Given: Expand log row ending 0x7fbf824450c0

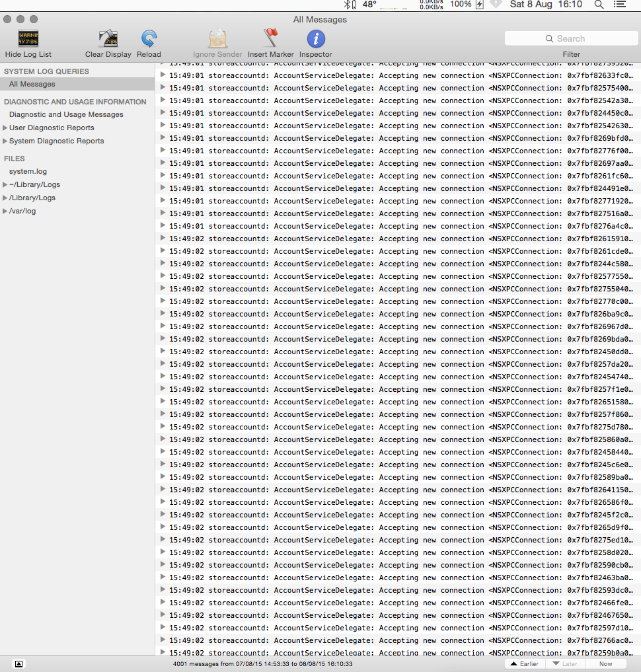Looking at the screenshot, I should pos(163,112).
